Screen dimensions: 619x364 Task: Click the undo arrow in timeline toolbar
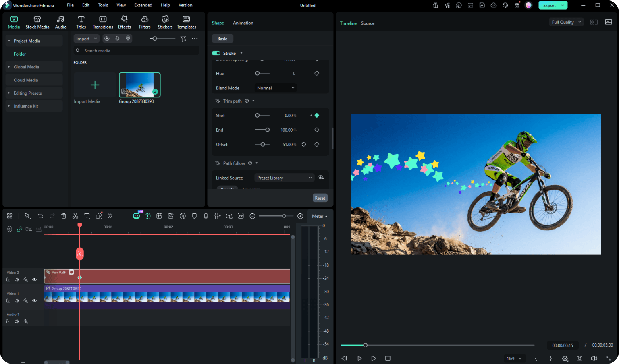click(x=40, y=216)
